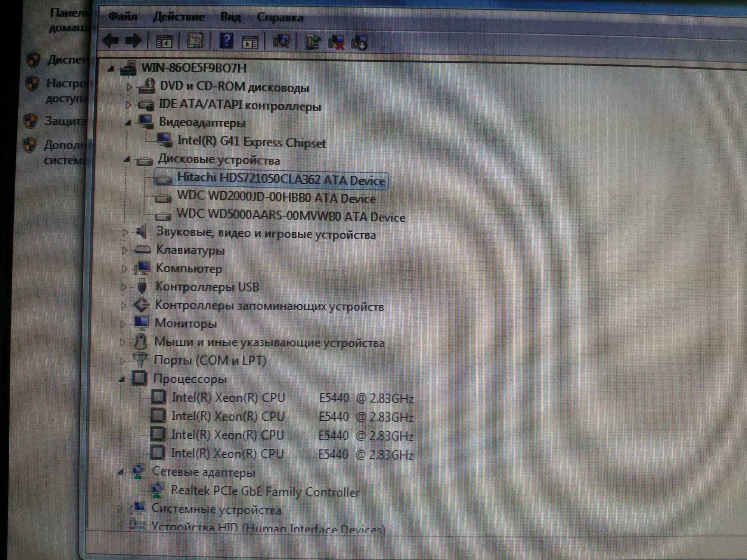The width and height of the screenshot is (747, 560).
Task: Collapse the Процессоры node
Action: 122,379
